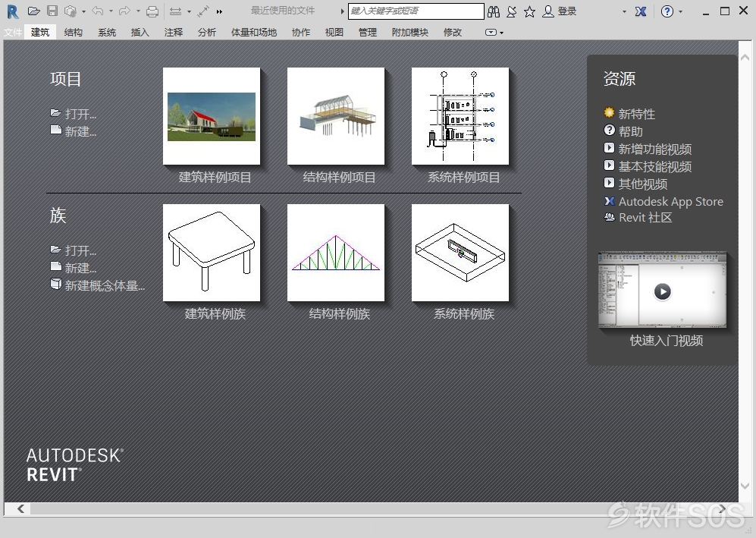Click the vertical scrollbar down arrow
Screen dimensions: 756x538
(745, 486)
